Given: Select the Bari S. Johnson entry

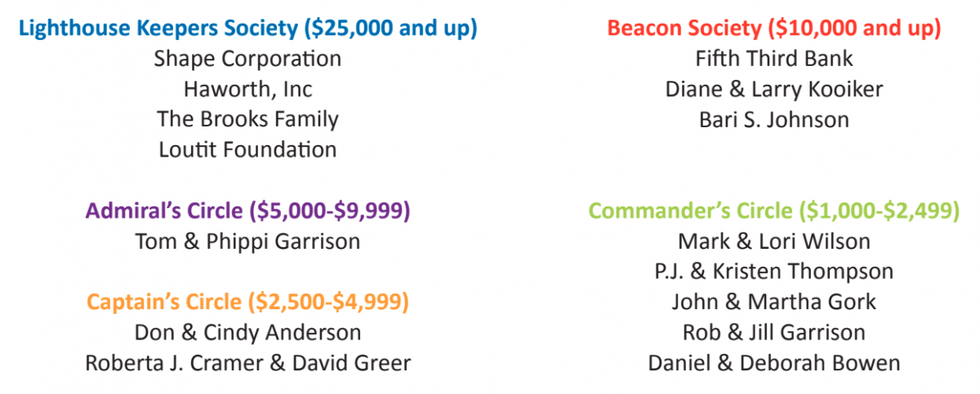Looking at the screenshot, I should [774, 119].
